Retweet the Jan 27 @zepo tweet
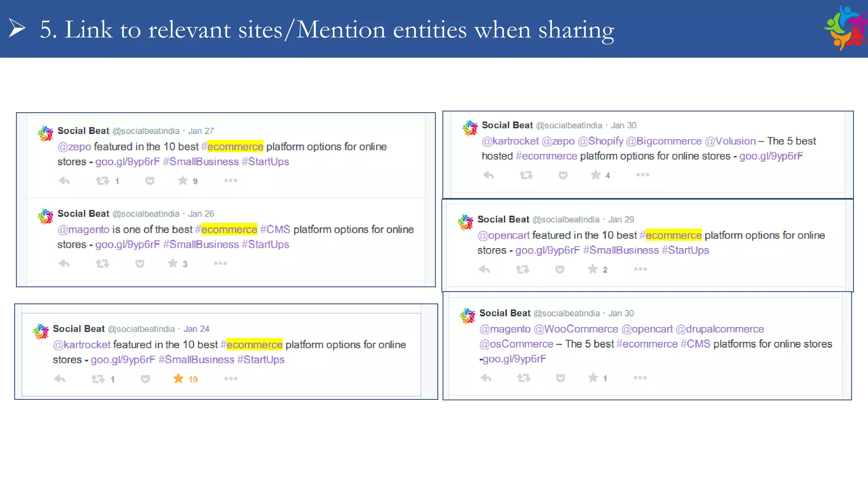This screenshot has height=488, width=868. [x=103, y=181]
